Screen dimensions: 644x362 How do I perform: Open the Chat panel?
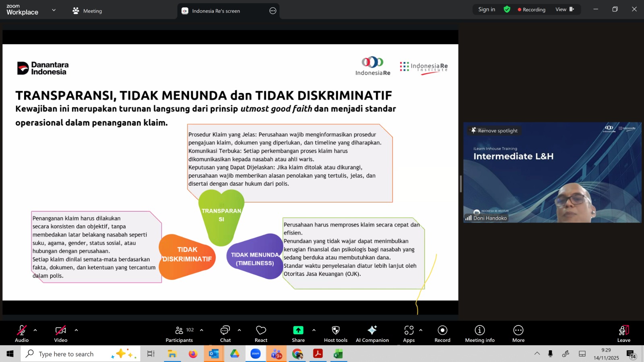click(x=225, y=334)
